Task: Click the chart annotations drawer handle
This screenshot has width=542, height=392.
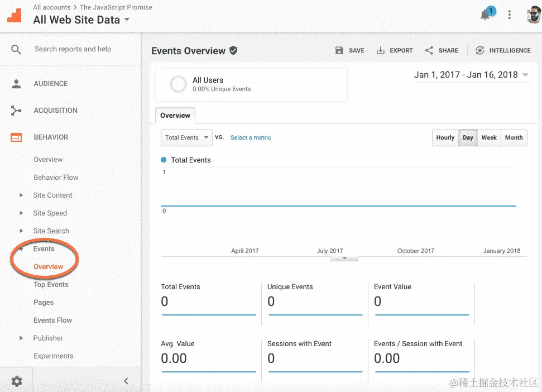Action: 344,259
